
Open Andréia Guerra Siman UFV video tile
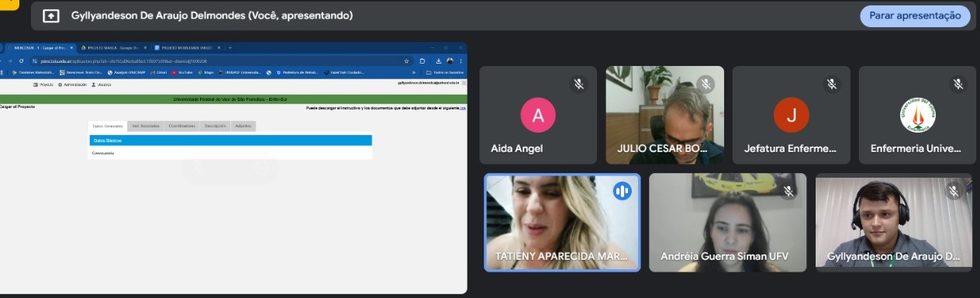pos(728,222)
